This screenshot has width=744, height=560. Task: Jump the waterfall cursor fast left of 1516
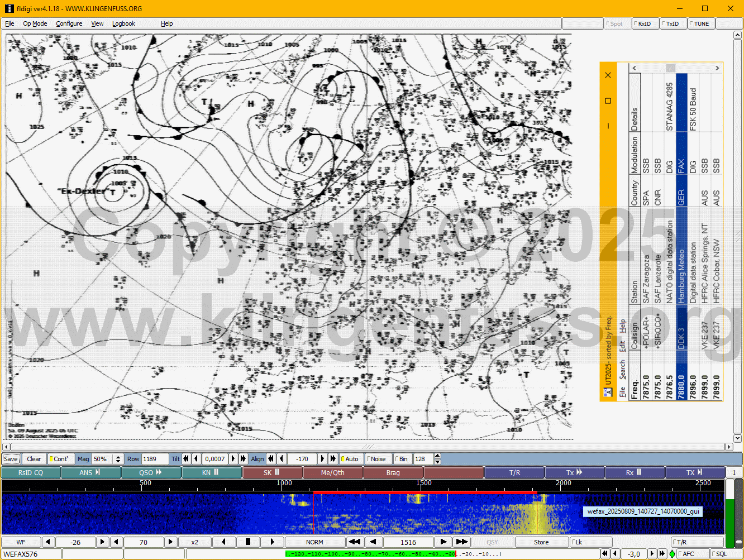click(354, 542)
